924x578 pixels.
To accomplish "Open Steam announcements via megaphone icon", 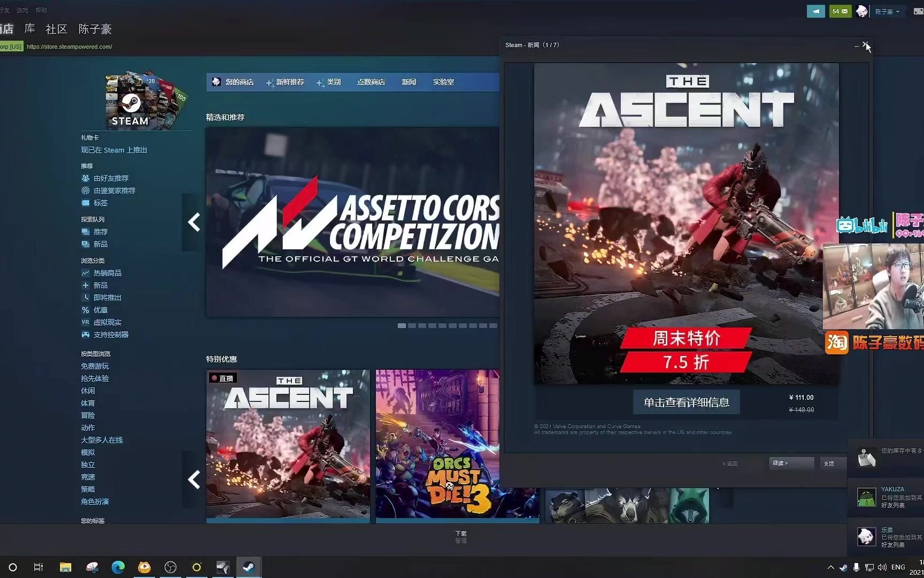I will [x=815, y=11].
